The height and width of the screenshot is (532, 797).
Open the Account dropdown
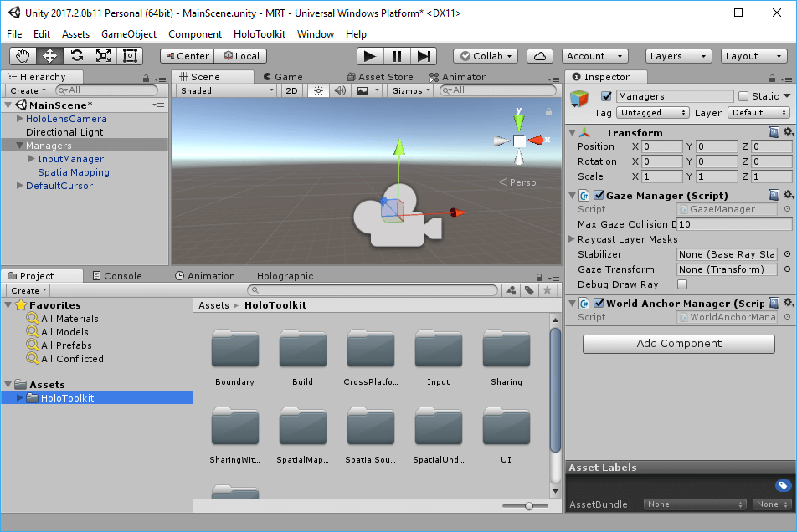click(594, 56)
